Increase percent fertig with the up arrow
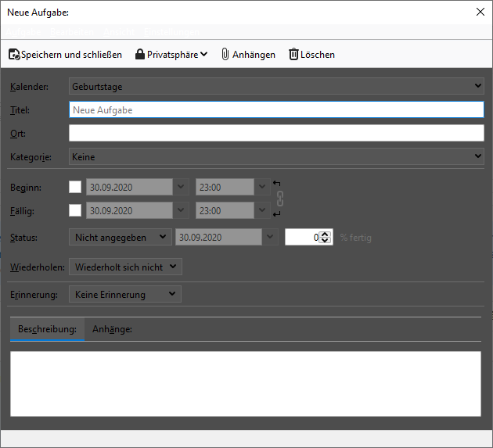 coord(326,234)
